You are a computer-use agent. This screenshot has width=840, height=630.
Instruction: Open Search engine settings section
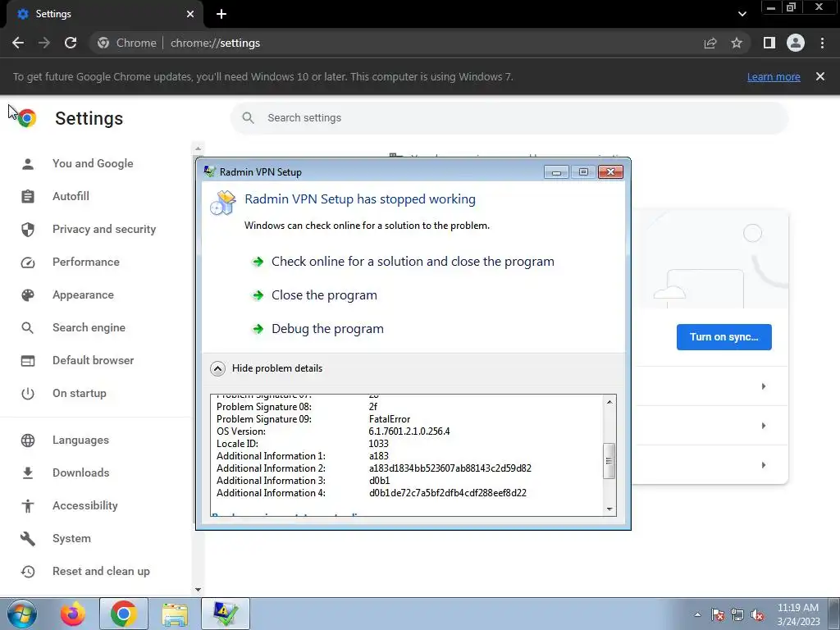(x=89, y=327)
